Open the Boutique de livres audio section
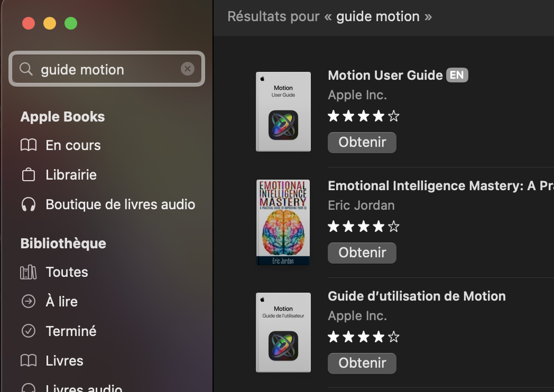The image size is (554, 392). click(x=120, y=204)
